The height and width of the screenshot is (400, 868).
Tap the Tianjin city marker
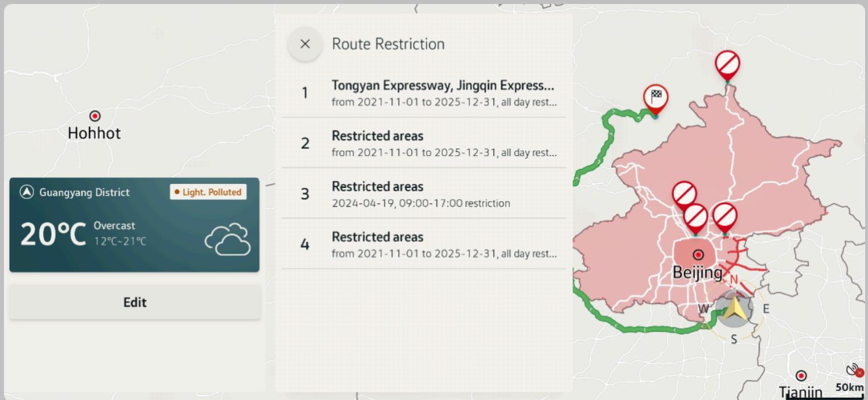[801, 376]
